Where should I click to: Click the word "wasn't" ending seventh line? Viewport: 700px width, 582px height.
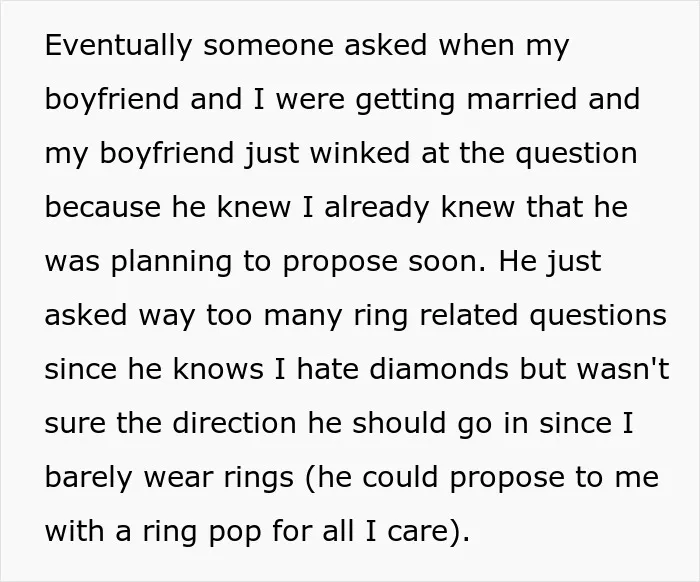[x=623, y=369]
